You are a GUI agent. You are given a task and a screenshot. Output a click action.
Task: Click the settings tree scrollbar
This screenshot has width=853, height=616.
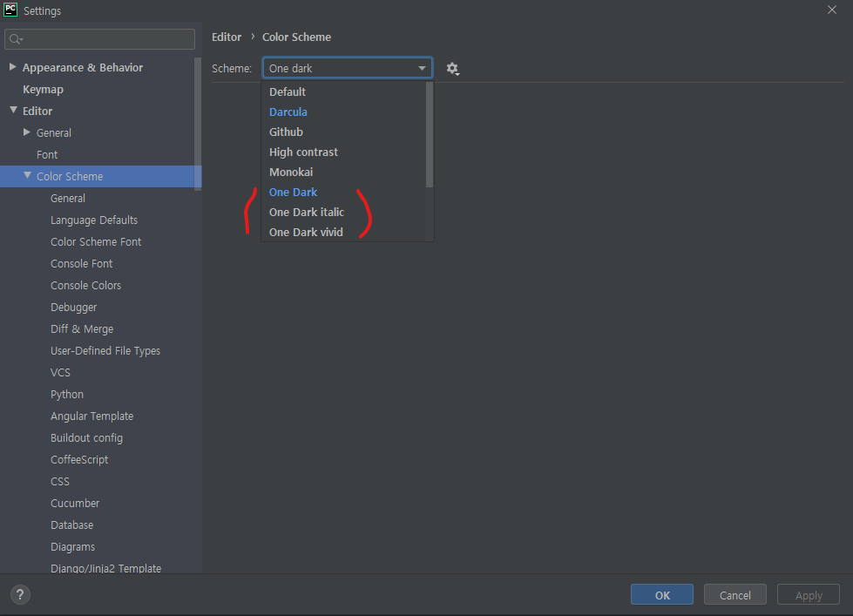(x=198, y=124)
